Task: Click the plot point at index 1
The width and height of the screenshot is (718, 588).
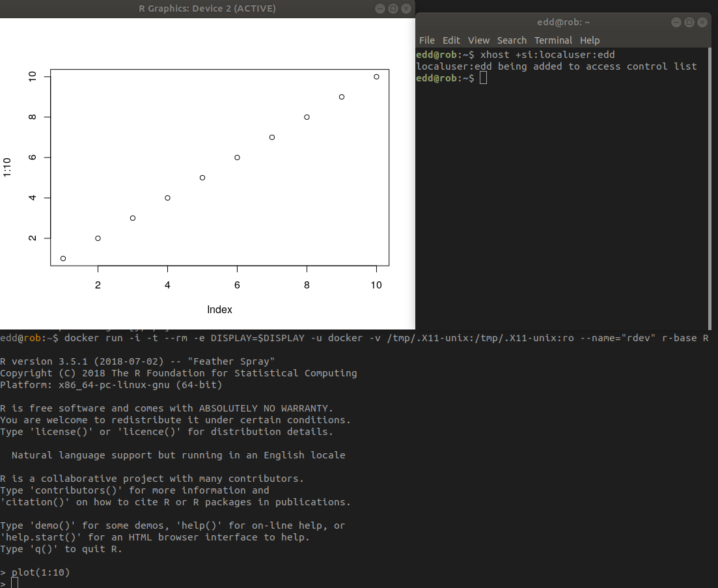Action: 63,259
